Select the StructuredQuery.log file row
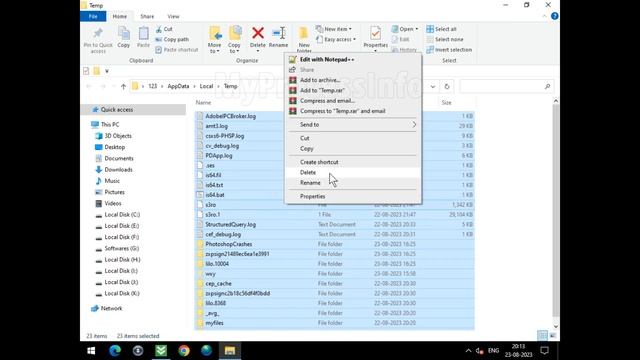The height and width of the screenshot is (360, 640). [x=334, y=224]
